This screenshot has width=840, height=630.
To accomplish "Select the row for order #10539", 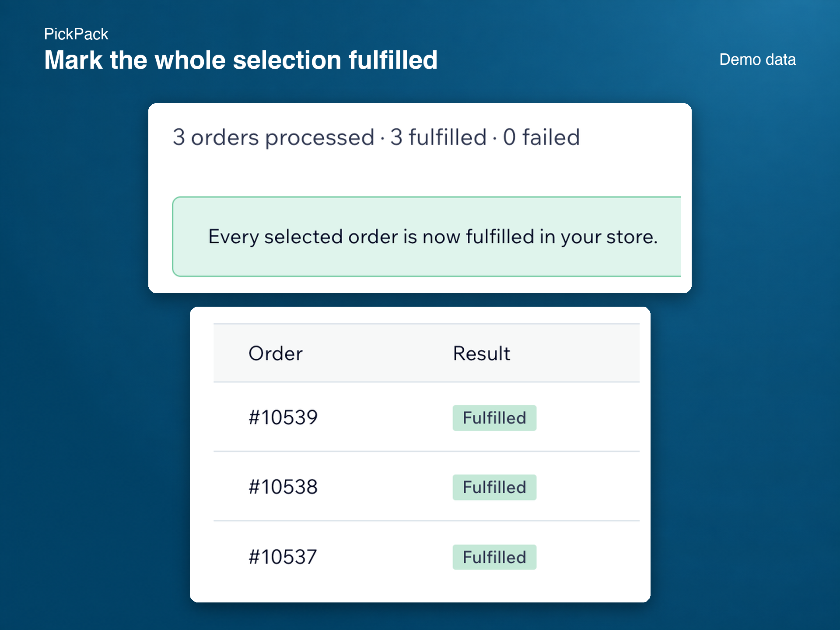I will point(427,417).
